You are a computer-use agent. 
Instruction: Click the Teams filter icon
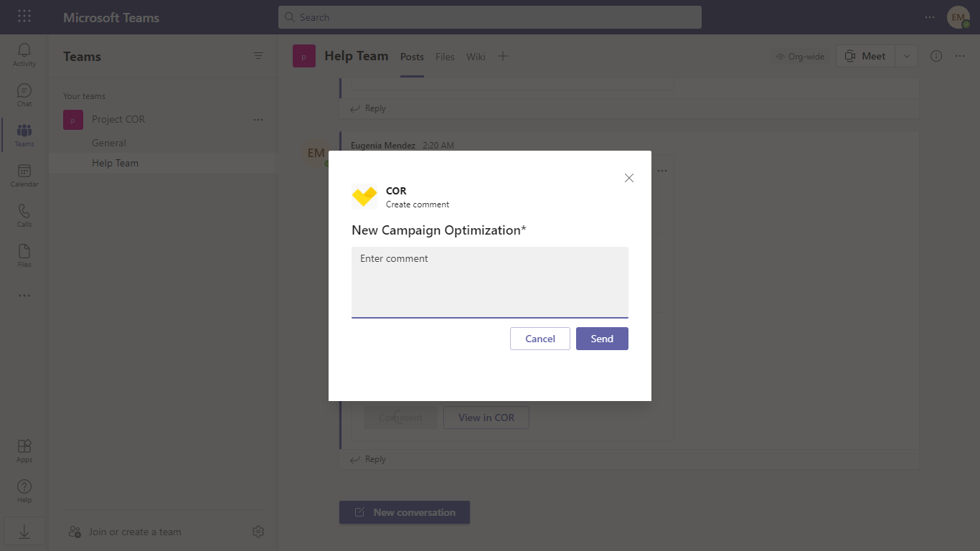258,56
